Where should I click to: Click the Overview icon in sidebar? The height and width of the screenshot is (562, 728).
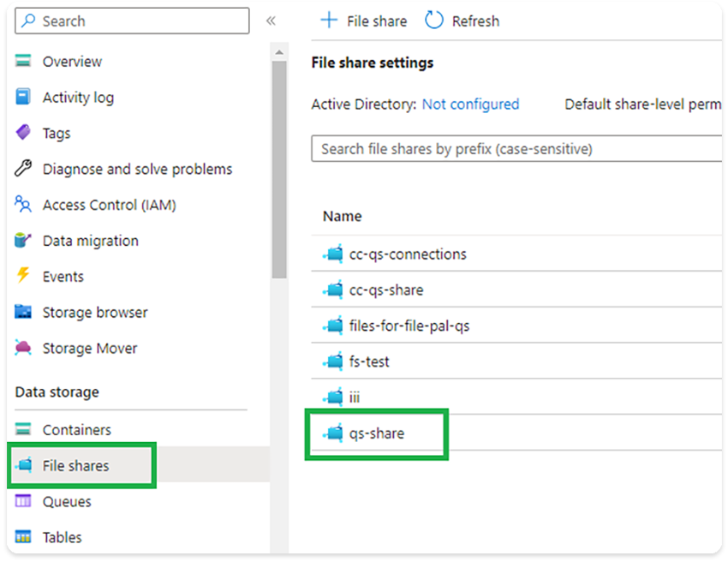24,62
